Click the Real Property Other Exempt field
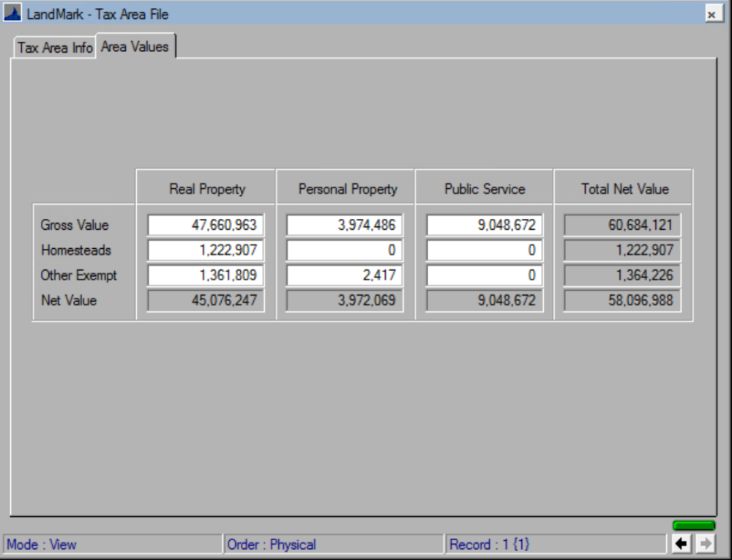The width and height of the screenshot is (732, 560). (x=207, y=275)
